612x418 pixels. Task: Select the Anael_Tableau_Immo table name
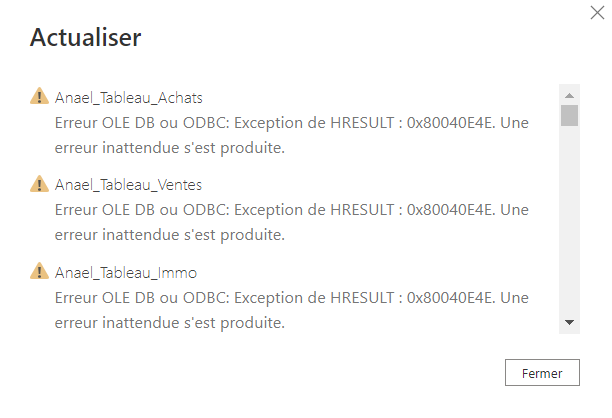point(126,272)
